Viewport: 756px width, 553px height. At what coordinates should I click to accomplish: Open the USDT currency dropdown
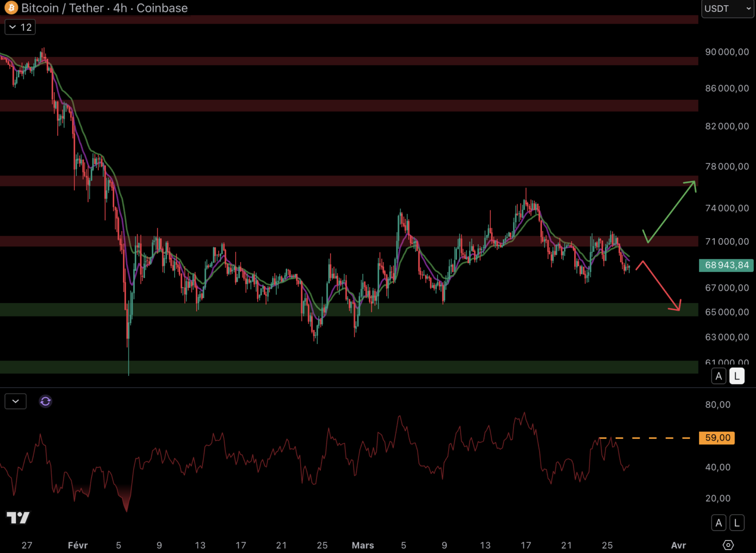pyautogui.click(x=727, y=9)
